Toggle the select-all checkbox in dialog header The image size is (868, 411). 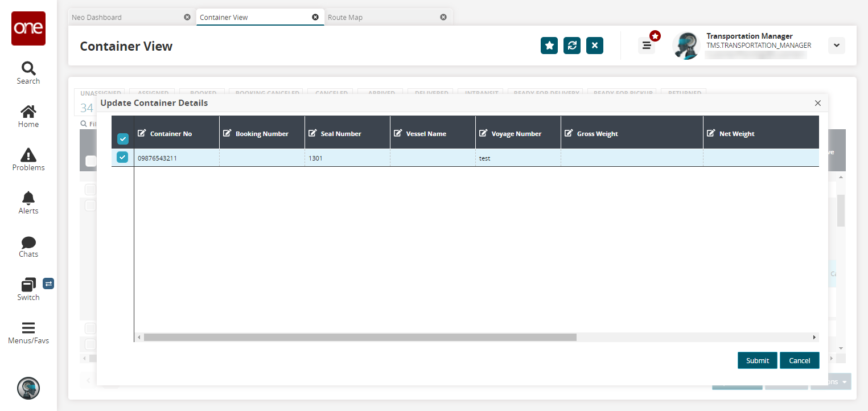122,139
